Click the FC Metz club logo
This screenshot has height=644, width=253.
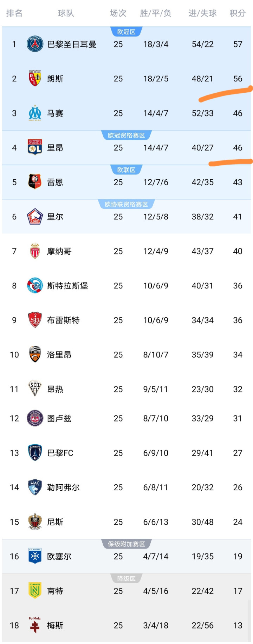coord(35,625)
